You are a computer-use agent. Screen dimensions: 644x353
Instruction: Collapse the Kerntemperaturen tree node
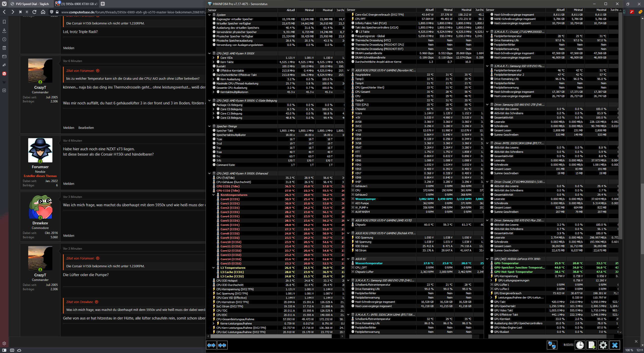point(213,195)
